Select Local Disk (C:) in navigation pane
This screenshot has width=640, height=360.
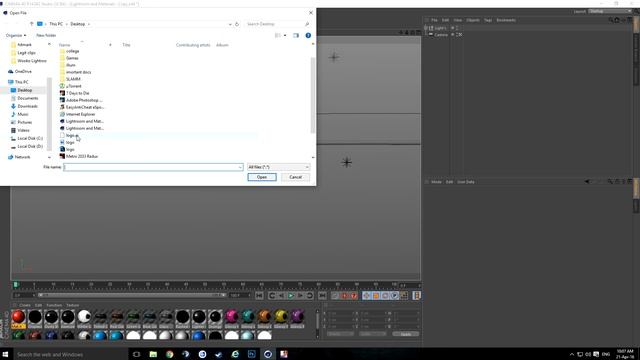(30, 138)
